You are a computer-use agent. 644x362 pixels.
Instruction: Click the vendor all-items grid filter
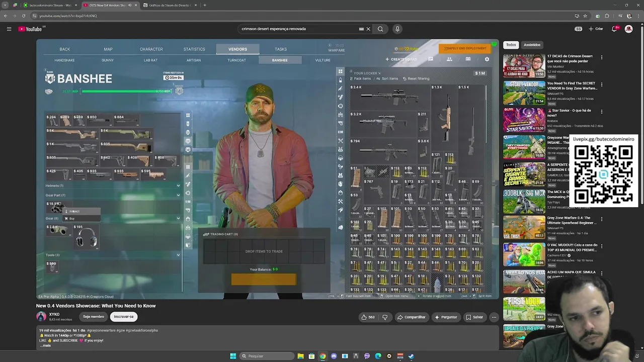tap(188, 115)
